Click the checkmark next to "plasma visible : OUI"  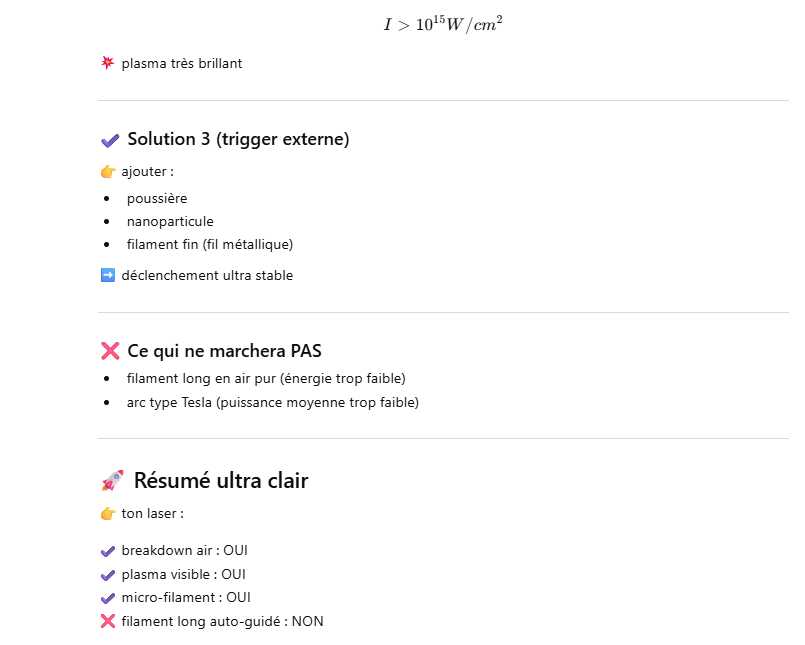coord(108,575)
